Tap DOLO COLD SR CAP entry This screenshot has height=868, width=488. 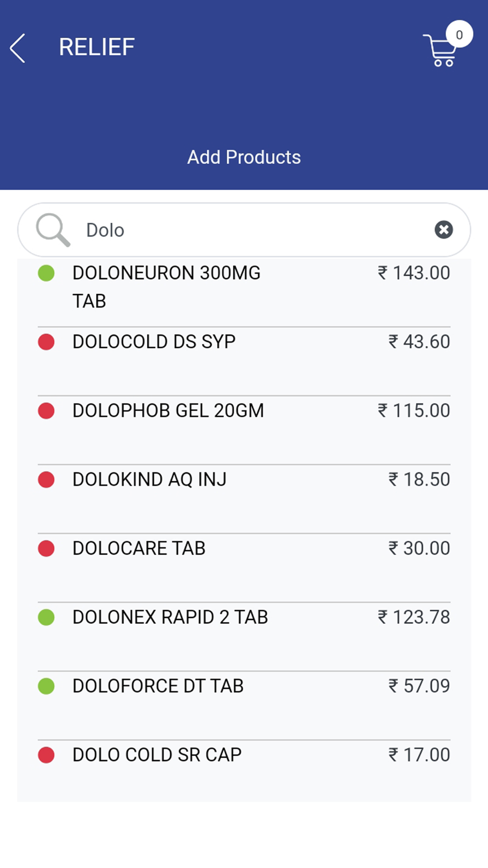tap(157, 755)
